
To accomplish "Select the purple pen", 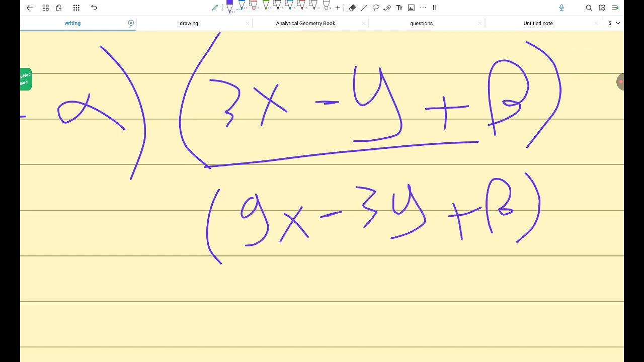I will [x=229, y=7].
